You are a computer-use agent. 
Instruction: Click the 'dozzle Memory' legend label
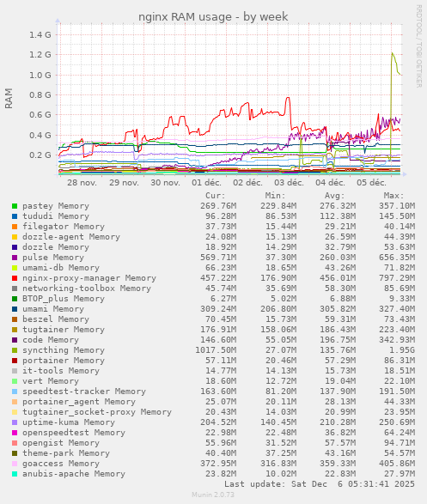pos(56,247)
